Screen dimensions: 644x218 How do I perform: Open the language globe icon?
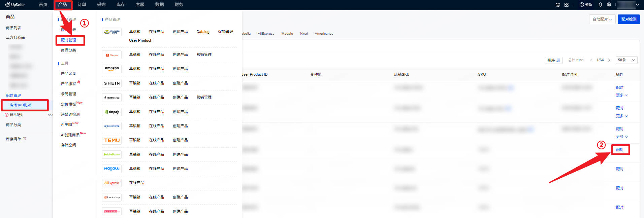click(x=558, y=5)
